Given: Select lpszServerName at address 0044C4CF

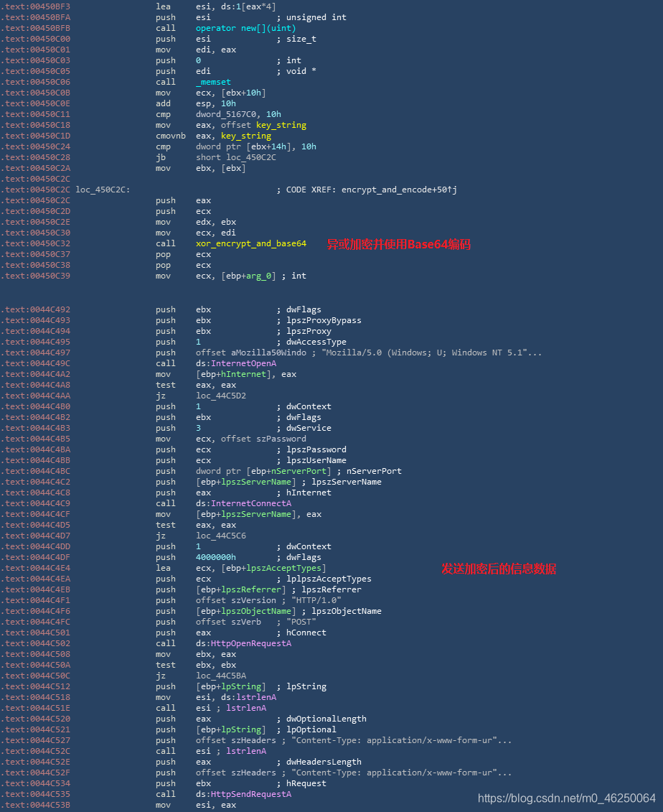Looking at the screenshot, I should 256,514.
